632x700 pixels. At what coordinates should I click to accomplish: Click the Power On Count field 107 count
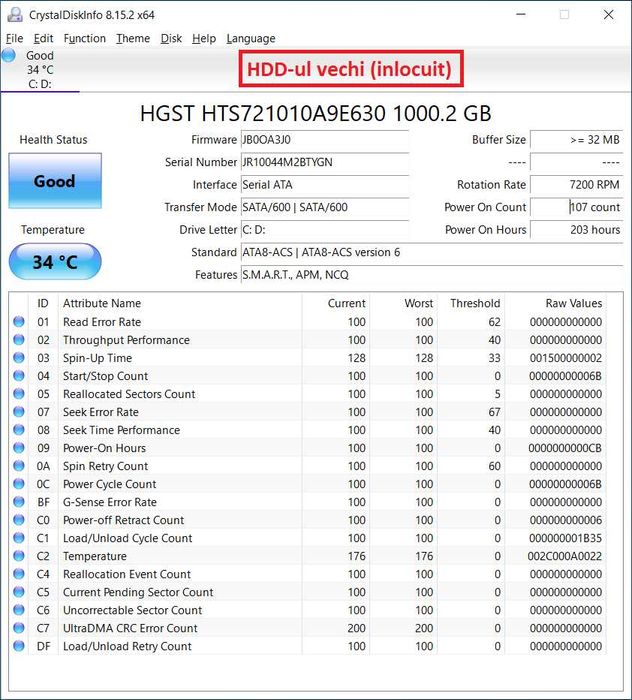pyautogui.click(x=576, y=207)
